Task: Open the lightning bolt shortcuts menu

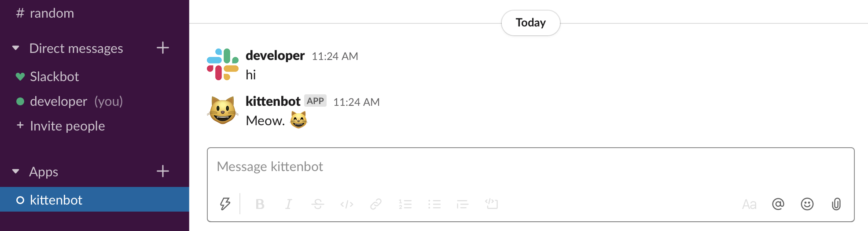Action: (x=225, y=204)
